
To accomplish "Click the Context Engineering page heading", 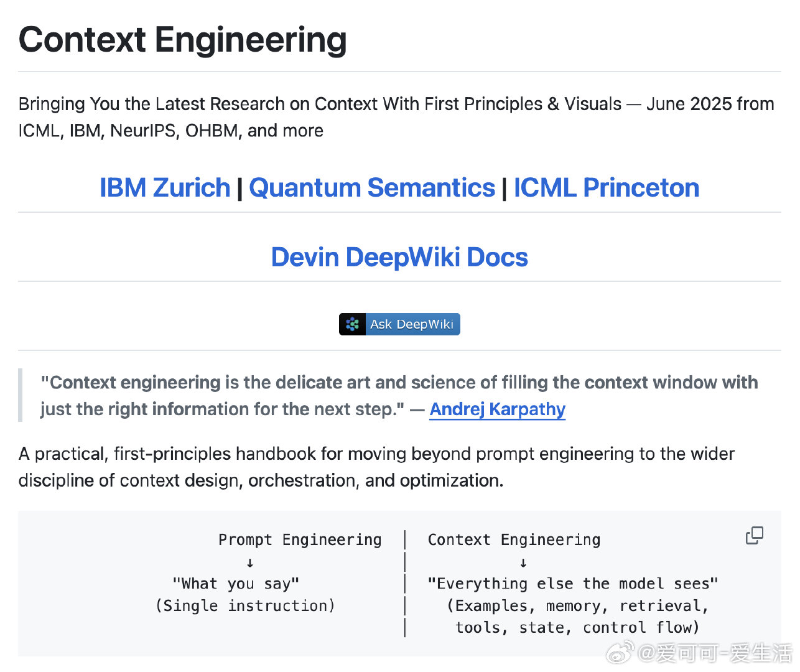I will click(x=183, y=39).
